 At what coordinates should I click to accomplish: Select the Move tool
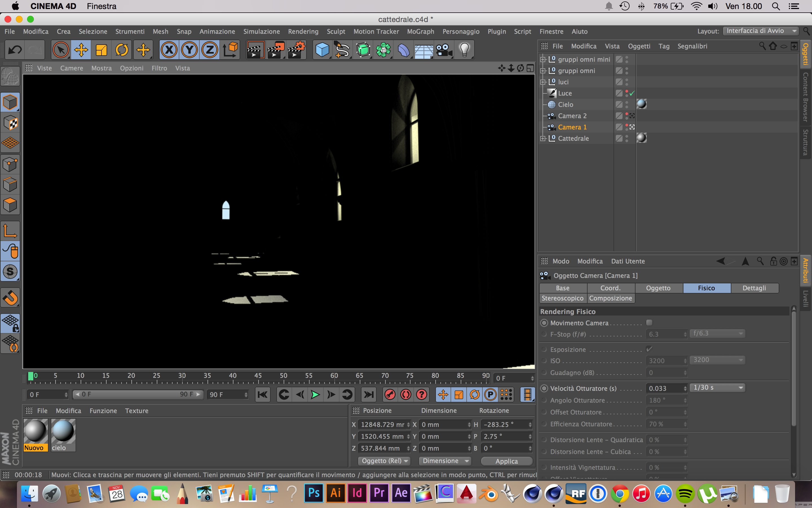(81, 50)
